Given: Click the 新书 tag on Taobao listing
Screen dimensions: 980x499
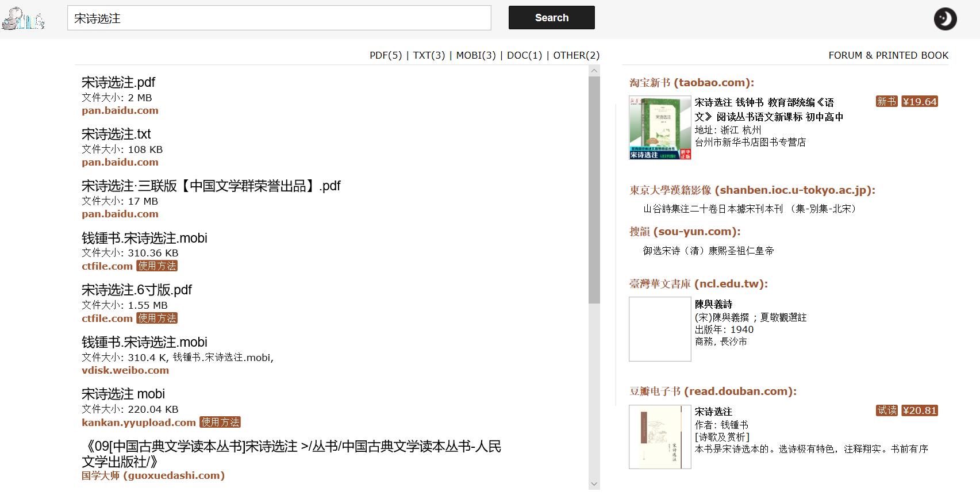Looking at the screenshot, I should click(886, 102).
